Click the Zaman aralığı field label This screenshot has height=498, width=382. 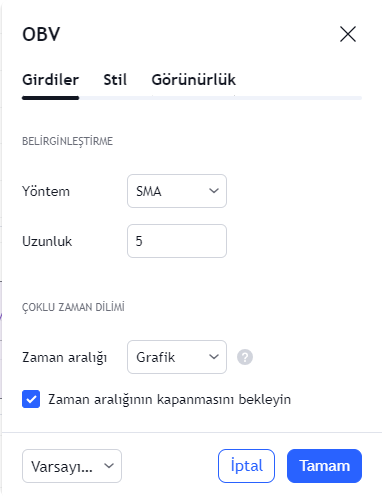(65, 357)
